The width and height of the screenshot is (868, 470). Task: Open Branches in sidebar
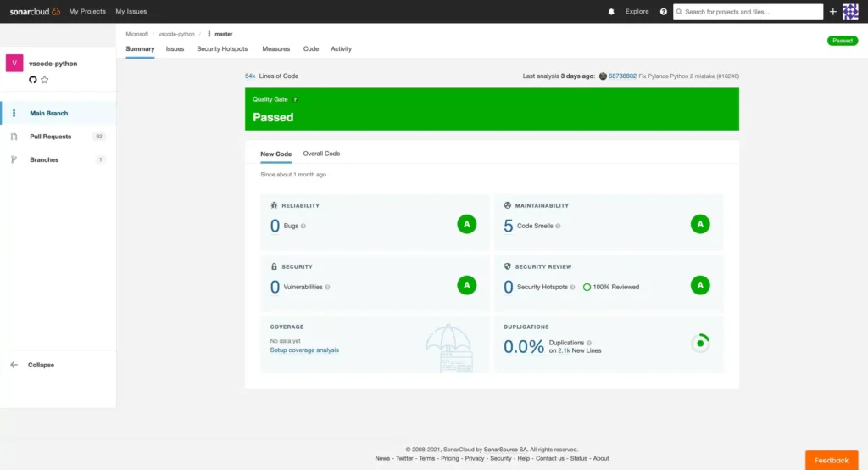click(58, 159)
